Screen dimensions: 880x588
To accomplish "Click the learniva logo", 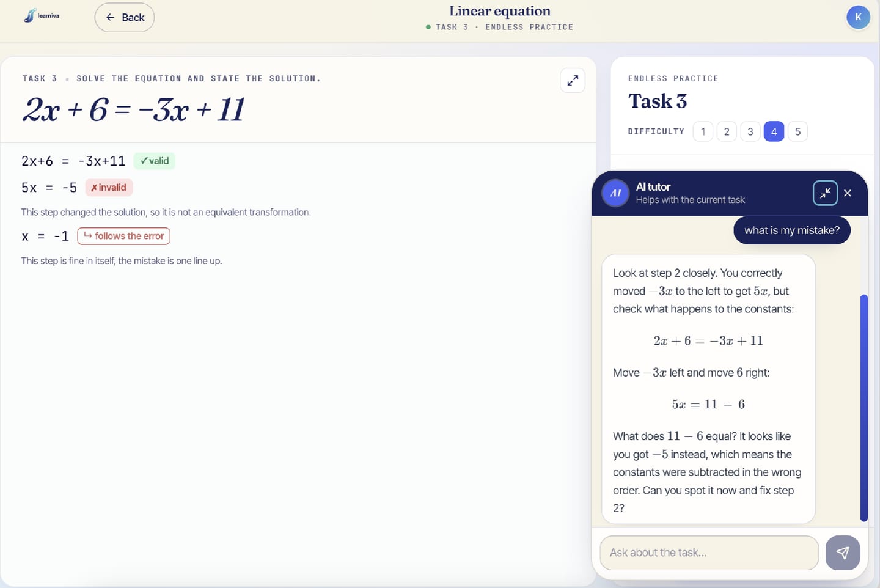I will click(42, 16).
